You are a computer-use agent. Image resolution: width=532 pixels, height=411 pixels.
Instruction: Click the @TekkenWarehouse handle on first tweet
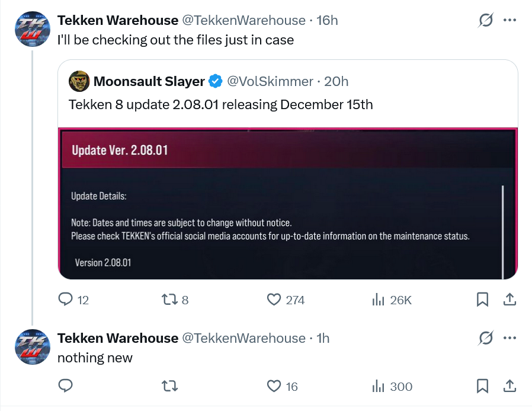pos(243,20)
